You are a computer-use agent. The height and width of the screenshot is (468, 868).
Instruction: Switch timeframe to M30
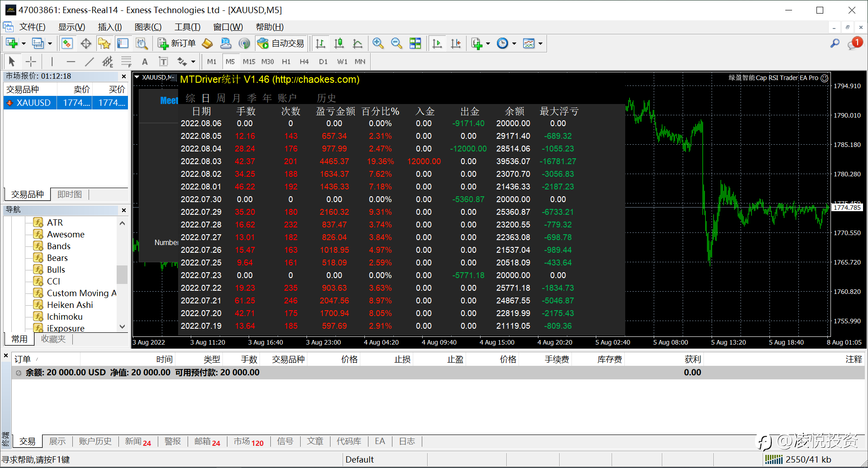(x=268, y=61)
